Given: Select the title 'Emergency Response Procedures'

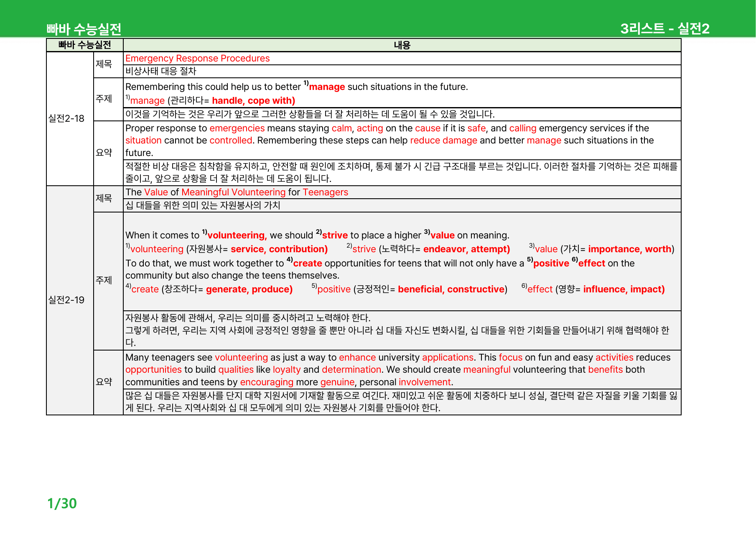Looking at the screenshot, I should coord(198,59).
